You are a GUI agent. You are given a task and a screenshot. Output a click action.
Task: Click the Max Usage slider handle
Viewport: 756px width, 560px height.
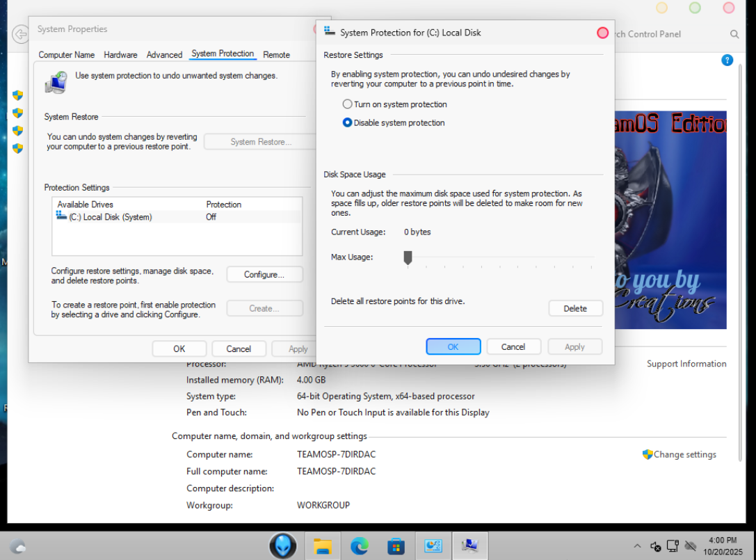[408, 258]
